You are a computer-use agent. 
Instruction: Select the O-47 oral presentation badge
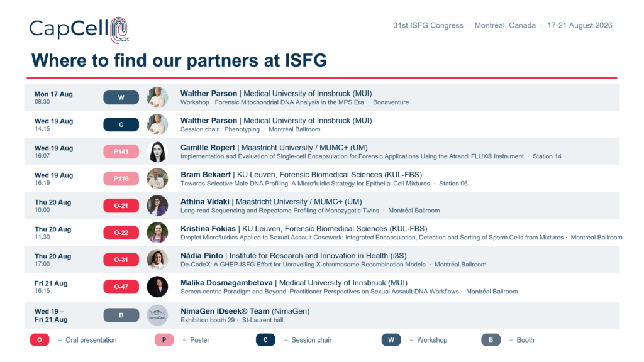pos(121,287)
